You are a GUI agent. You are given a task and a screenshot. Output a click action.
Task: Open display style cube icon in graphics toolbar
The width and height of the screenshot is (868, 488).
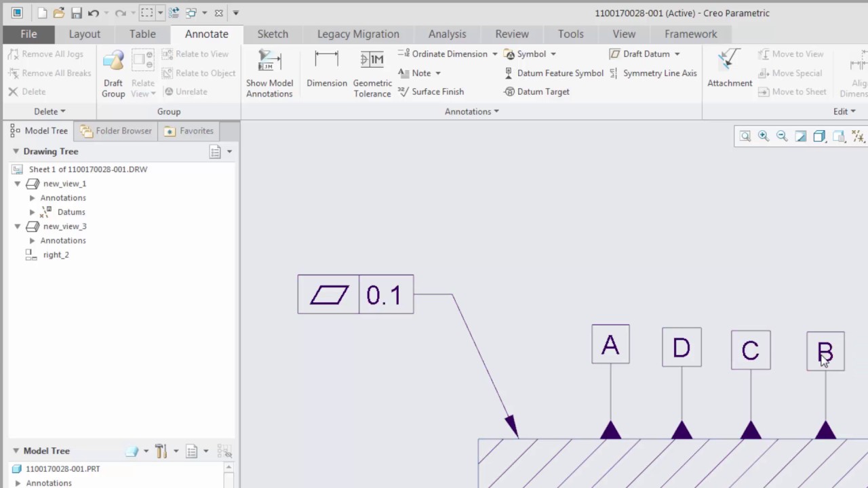[x=819, y=136]
